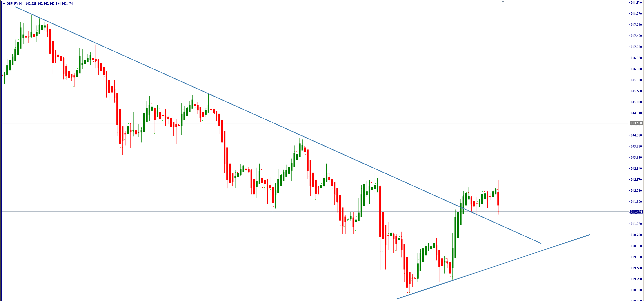This screenshot has height=301, width=644.
Task: Select the gray 144.468 horizontal level price tag
Action: [x=636, y=123]
